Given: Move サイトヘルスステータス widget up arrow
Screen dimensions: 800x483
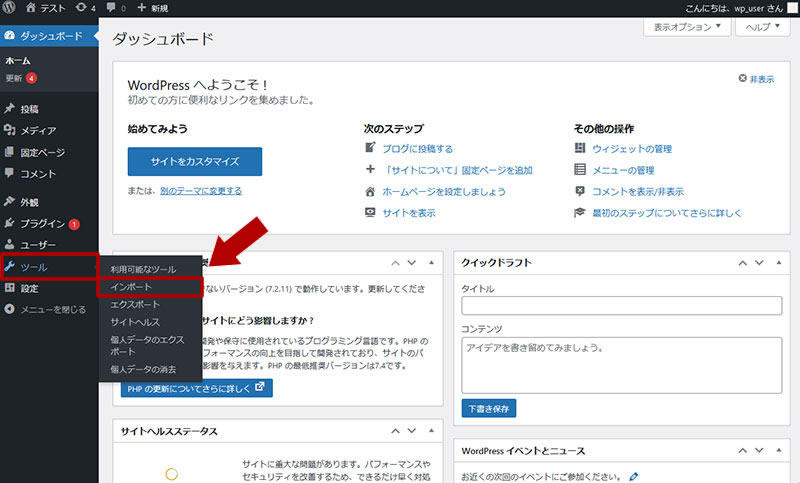Looking at the screenshot, I should pos(395,431).
